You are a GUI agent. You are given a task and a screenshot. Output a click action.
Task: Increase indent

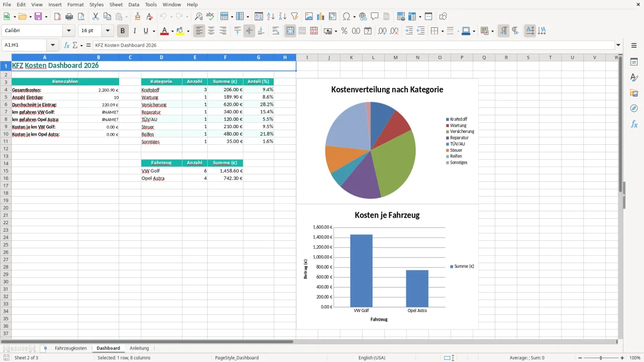(x=409, y=31)
